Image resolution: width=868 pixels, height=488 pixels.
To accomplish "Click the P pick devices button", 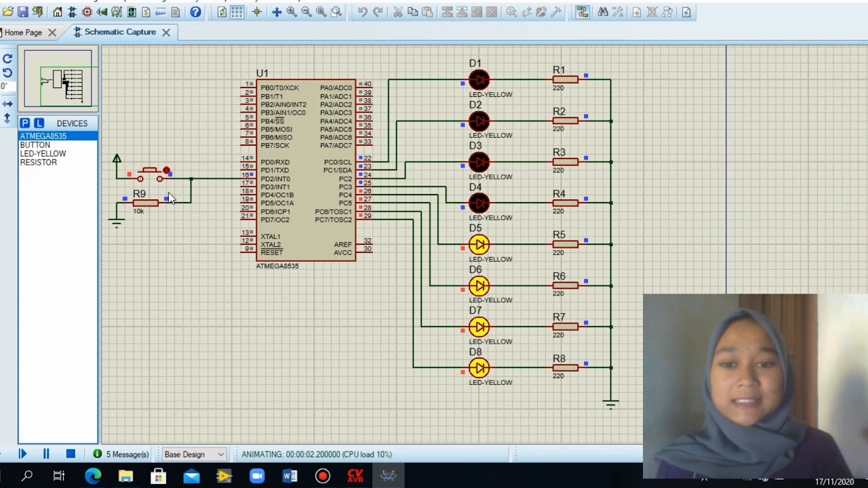I will pyautogui.click(x=24, y=123).
